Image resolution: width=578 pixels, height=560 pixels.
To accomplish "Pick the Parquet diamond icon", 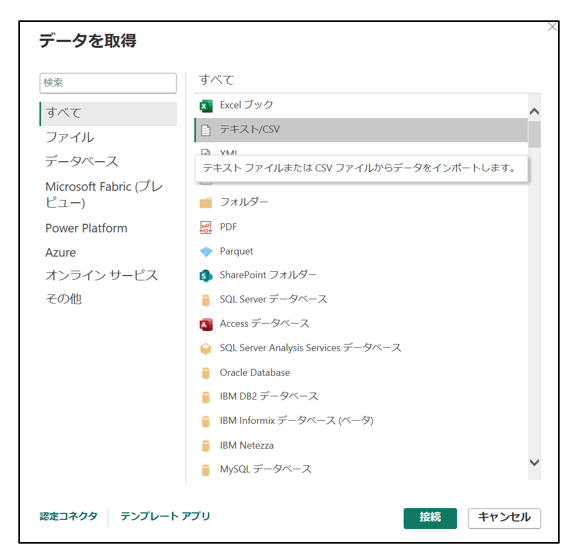I will click(206, 252).
